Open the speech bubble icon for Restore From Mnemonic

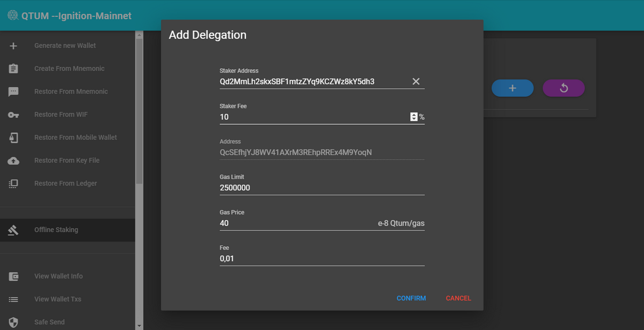(13, 92)
